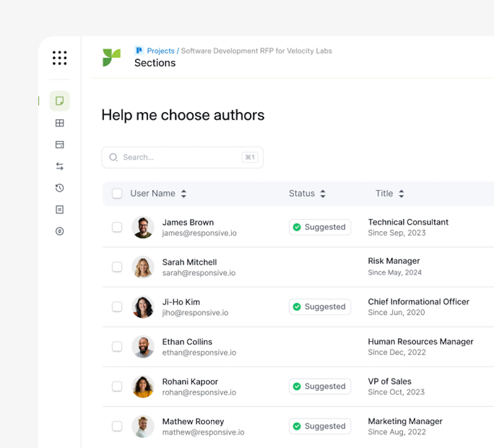Screen dimensions: 494x448
Task: Open the grid layout view icon
Action: (60, 123)
